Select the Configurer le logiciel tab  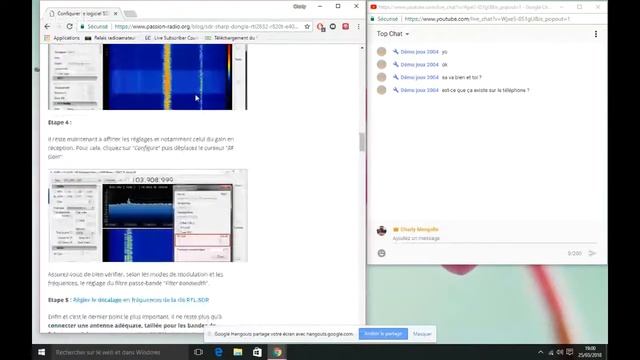point(82,13)
